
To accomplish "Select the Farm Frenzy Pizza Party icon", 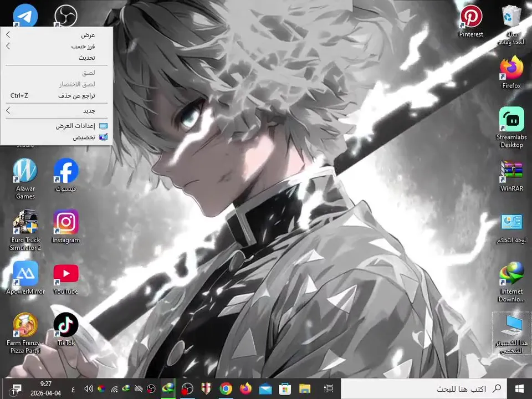I will 25,333.
